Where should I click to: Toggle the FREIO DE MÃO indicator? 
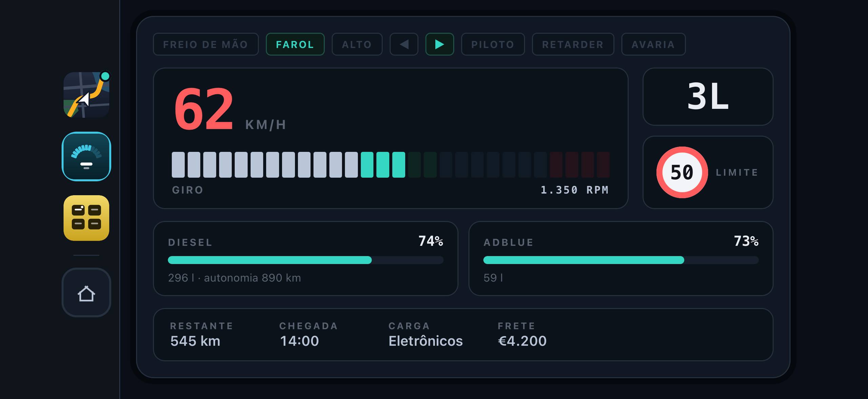click(x=205, y=44)
